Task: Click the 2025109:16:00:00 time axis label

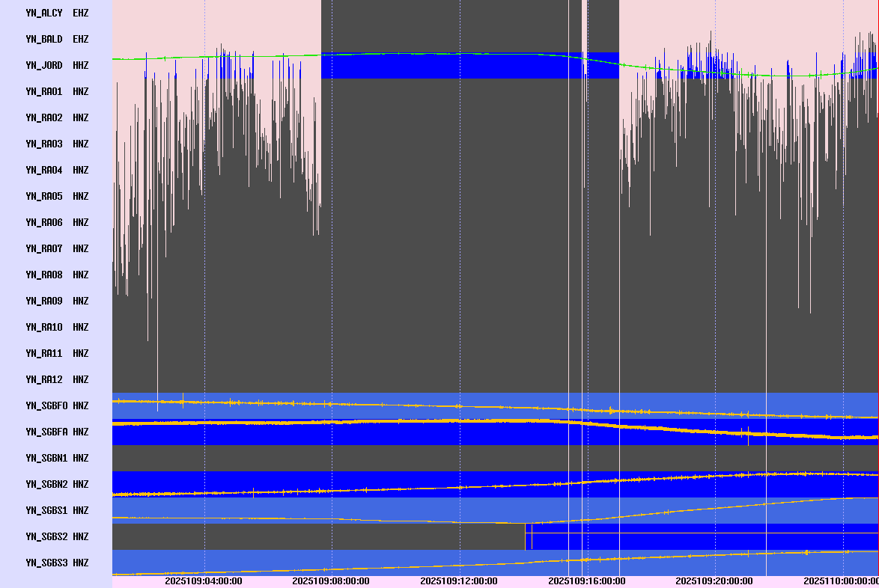Action: click(587, 581)
